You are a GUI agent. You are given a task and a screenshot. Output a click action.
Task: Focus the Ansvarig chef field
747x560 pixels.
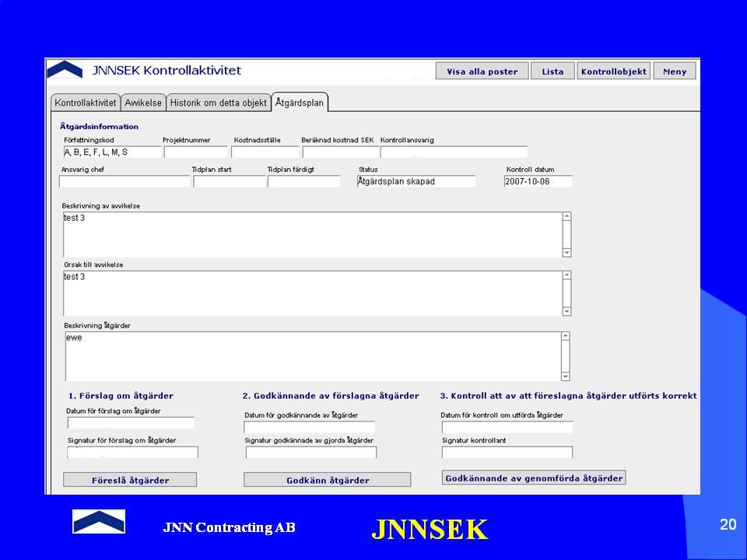(x=124, y=181)
